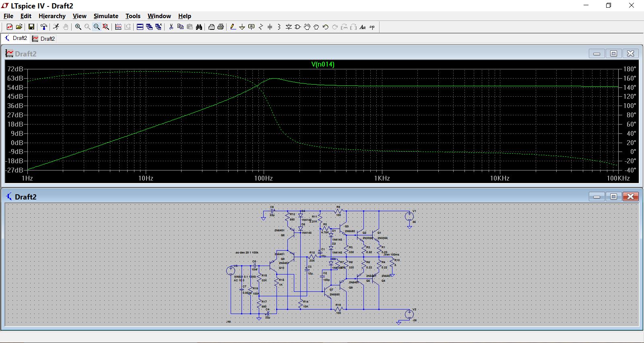Click the V2 voltage source in schematic
This screenshot has height=343, width=644.
click(x=409, y=314)
